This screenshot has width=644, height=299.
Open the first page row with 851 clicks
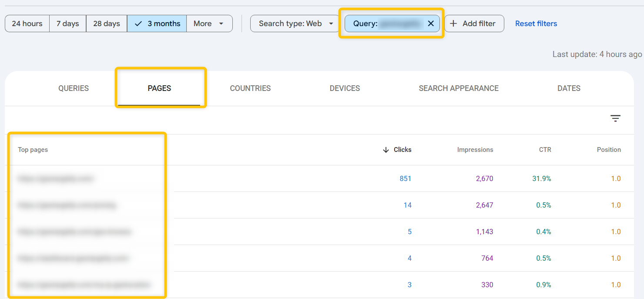tap(319, 178)
